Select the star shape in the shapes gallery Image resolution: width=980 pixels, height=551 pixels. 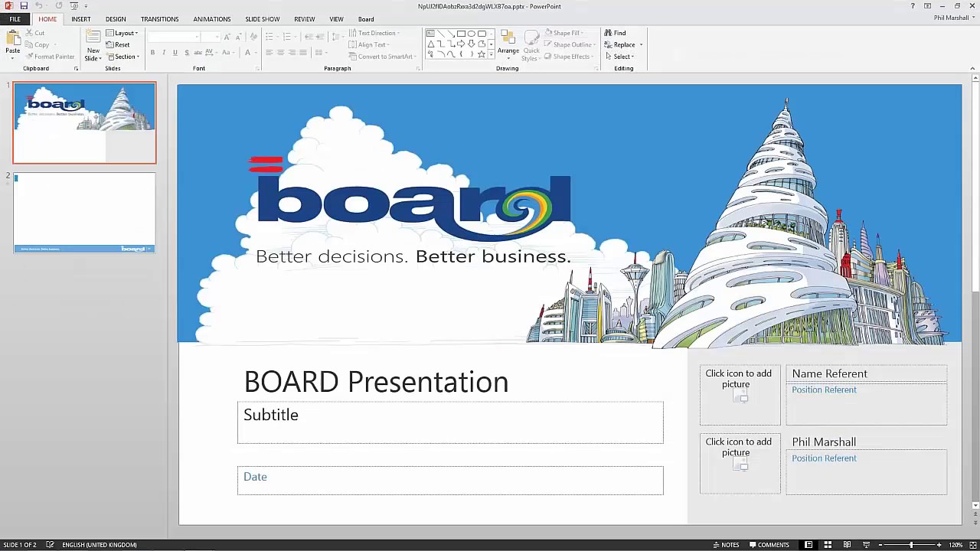point(481,54)
